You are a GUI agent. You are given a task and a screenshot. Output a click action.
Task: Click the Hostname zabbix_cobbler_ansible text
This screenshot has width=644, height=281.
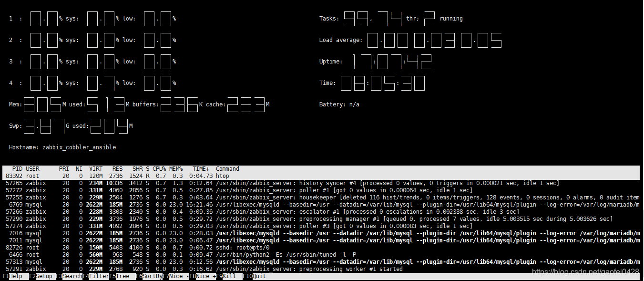pos(62,147)
